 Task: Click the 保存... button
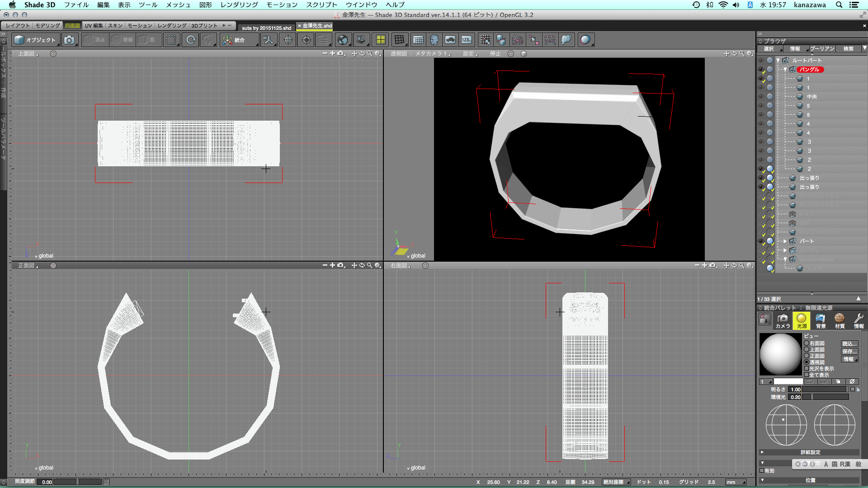coord(849,352)
